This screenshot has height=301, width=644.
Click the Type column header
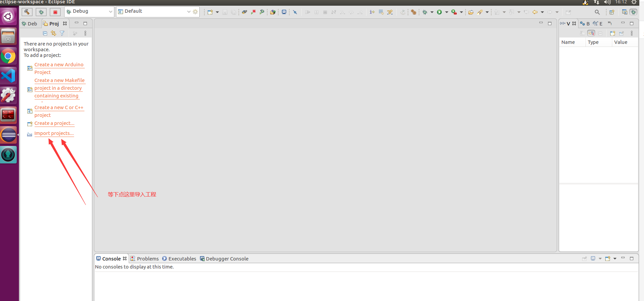pos(599,42)
